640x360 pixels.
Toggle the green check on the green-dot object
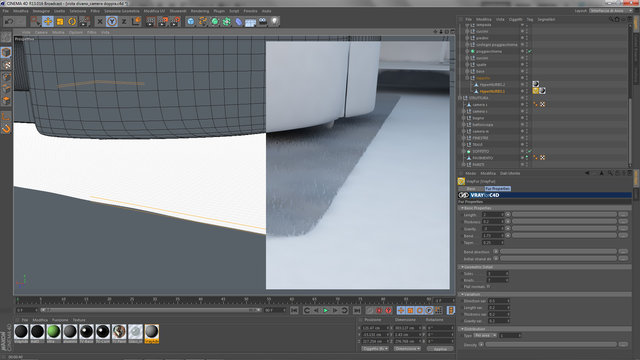coord(529,51)
